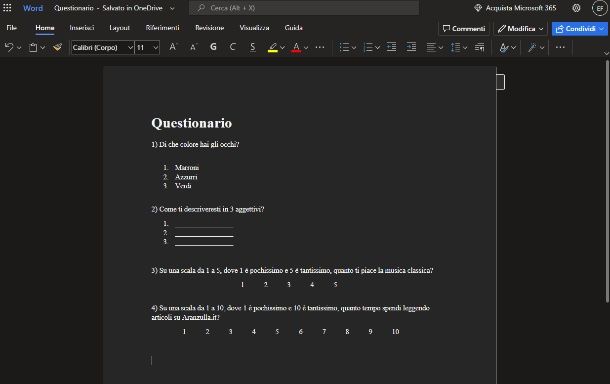Toggle bold formatting (G)
This screenshot has height=384, width=610.
[213, 47]
